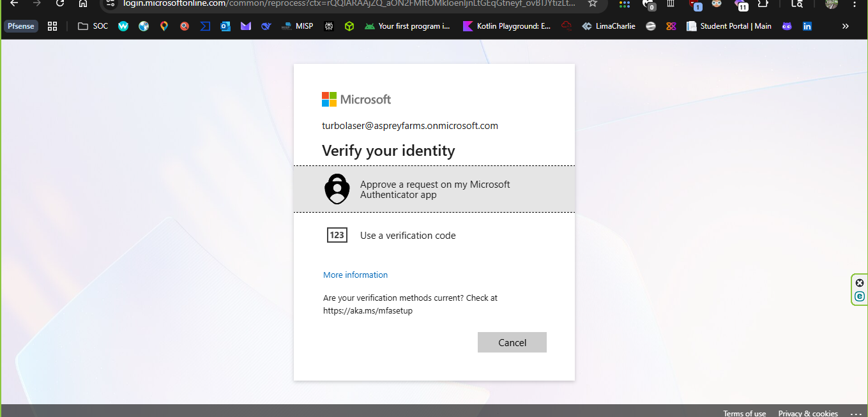Click the 123 verification code icon
Image resolution: width=868 pixels, height=417 pixels.
(337, 235)
